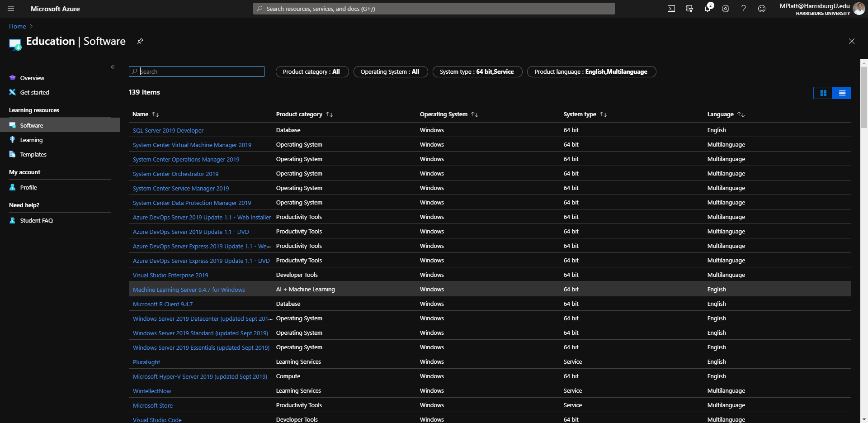868x423 pixels.
Task: Open Visual Studio Enterprise 2019
Action: pyautogui.click(x=170, y=275)
